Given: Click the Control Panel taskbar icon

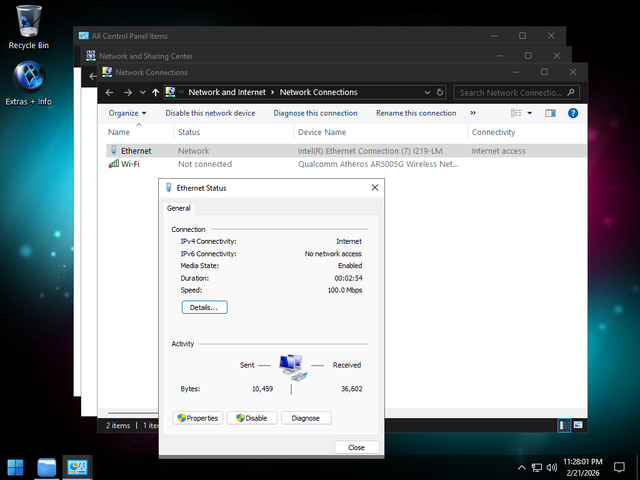Looking at the screenshot, I should 77,468.
